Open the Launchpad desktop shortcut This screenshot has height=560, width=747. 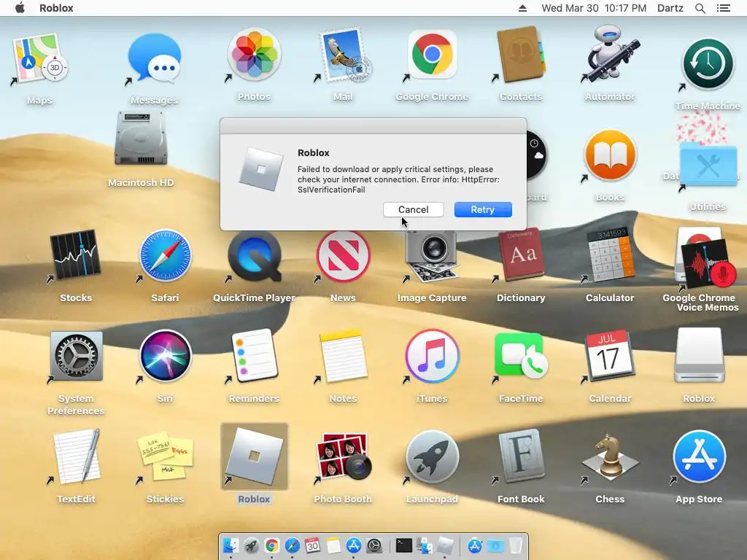coord(432,456)
